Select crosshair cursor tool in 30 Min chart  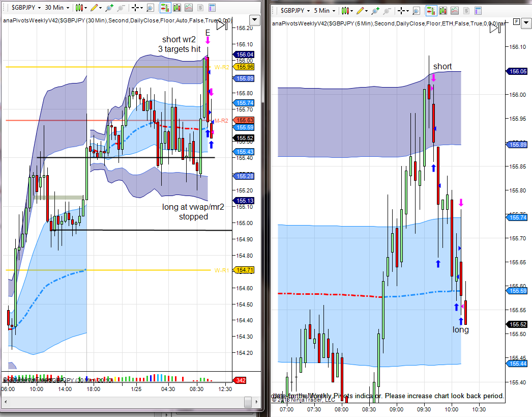(135, 8)
